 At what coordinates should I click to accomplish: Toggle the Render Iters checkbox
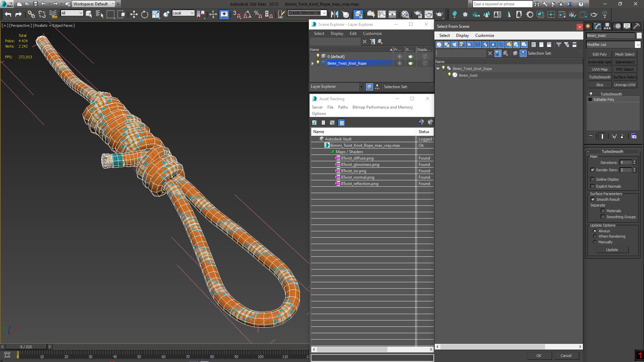(x=592, y=170)
